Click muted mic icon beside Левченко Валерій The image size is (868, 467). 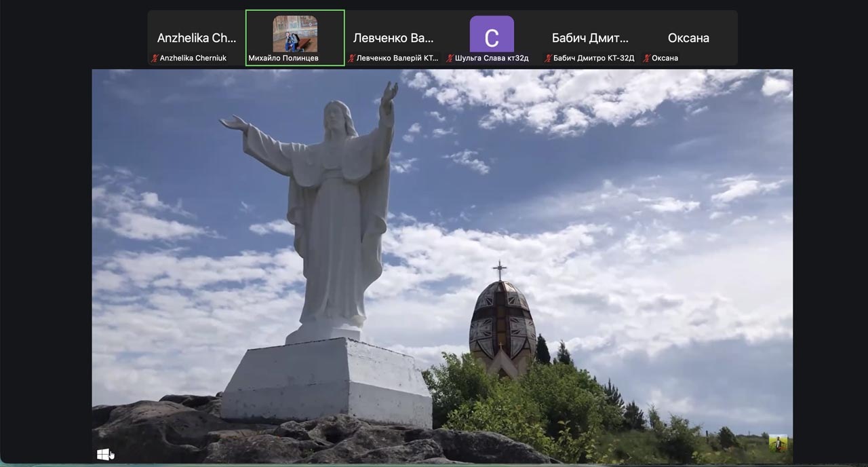point(351,58)
